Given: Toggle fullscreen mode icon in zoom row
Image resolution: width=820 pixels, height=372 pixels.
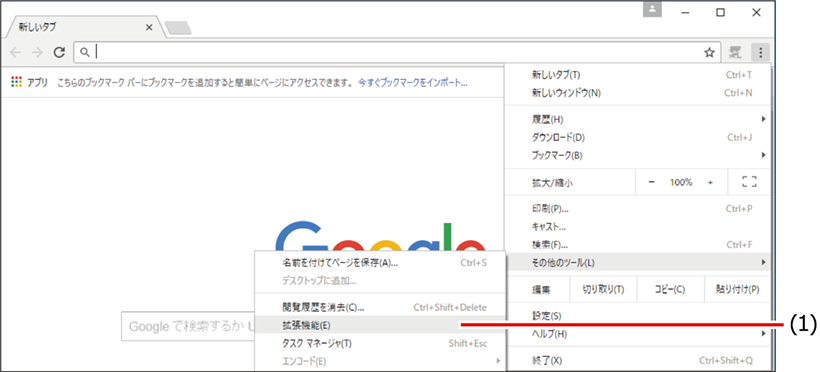Looking at the screenshot, I should [x=749, y=182].
